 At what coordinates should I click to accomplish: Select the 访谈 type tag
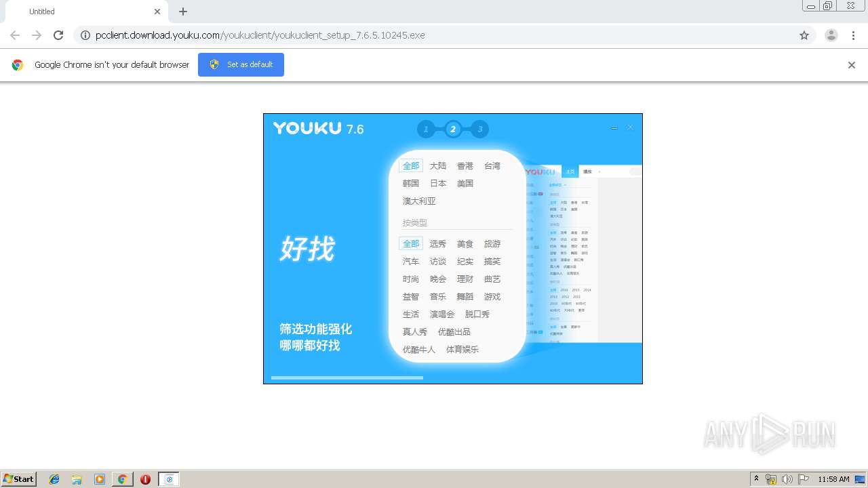(x=438, y=261)
